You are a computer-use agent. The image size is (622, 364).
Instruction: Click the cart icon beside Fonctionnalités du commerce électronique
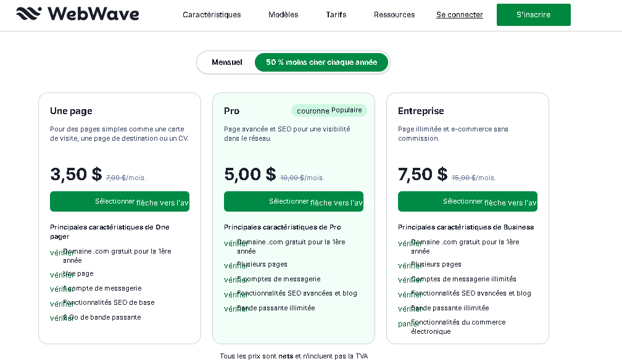[407, 323]
